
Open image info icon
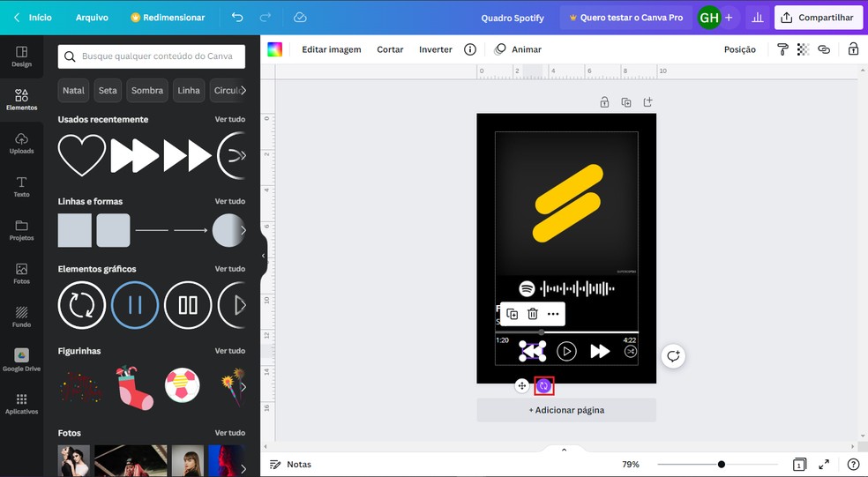pyautogui.click(x=470, y=49)
